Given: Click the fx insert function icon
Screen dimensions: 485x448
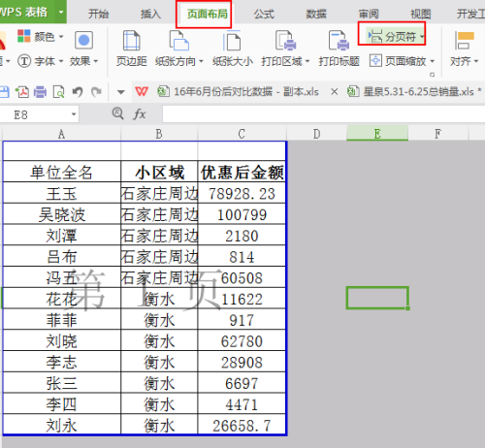Looking at the screenshot, I should pos(140,114).
